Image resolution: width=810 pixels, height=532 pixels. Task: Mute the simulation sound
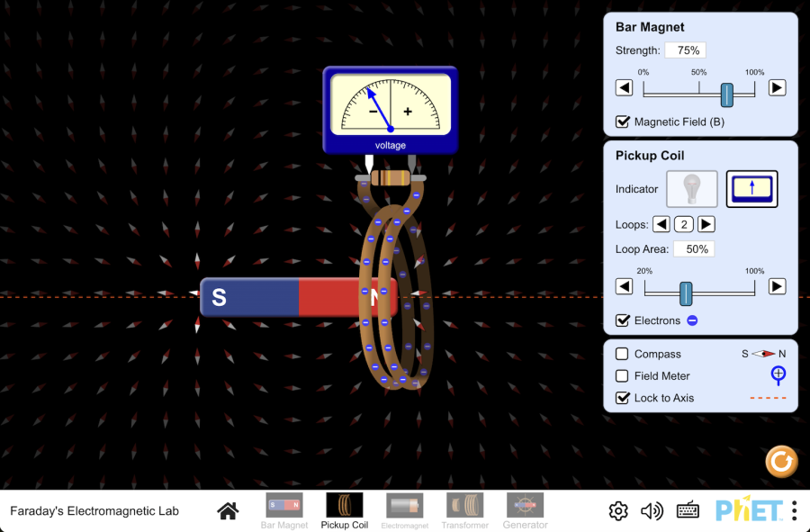pyautogui.click(x=652, y=510)
